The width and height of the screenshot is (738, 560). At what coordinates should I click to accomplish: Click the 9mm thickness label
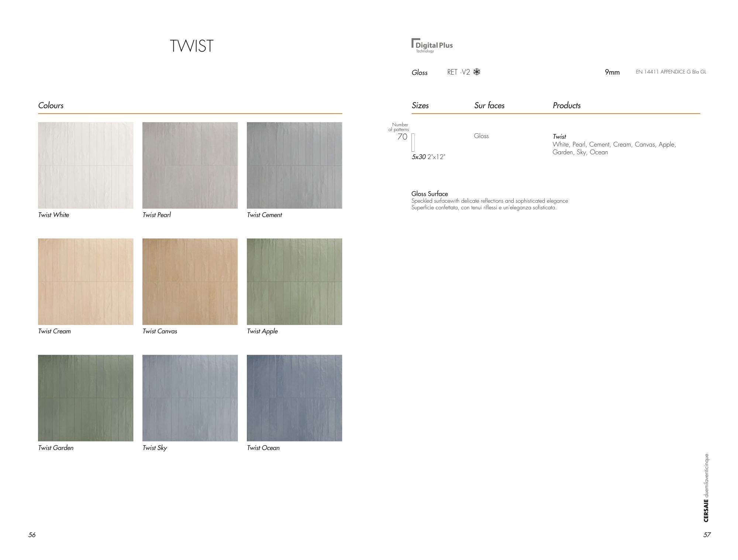point(612,72)
